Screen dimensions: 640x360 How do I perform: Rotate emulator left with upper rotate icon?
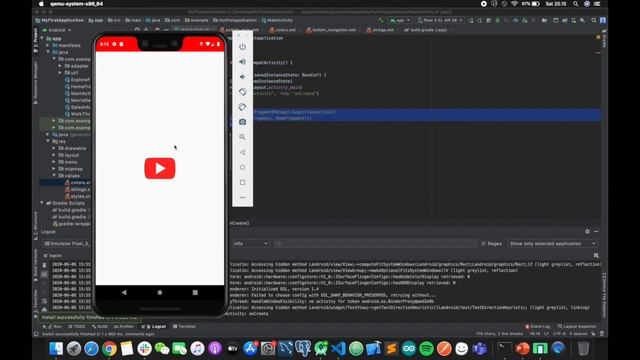click(x=242, y=92)
